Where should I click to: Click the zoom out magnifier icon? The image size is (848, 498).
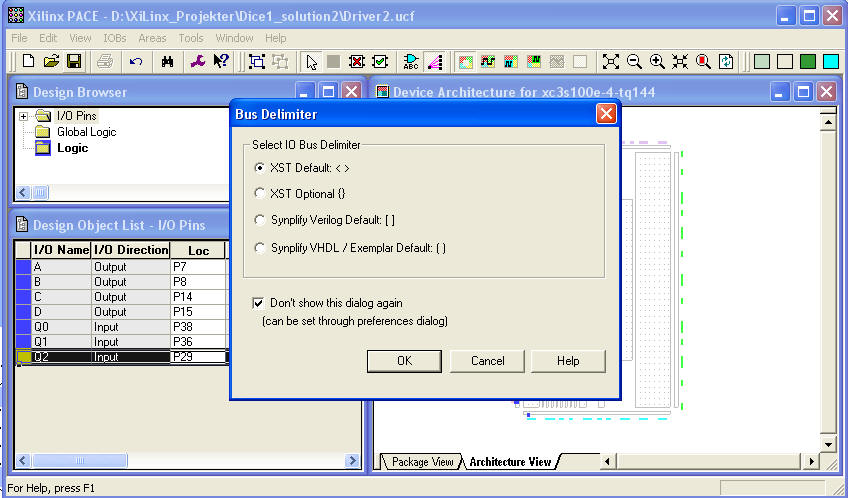point(634,62)
